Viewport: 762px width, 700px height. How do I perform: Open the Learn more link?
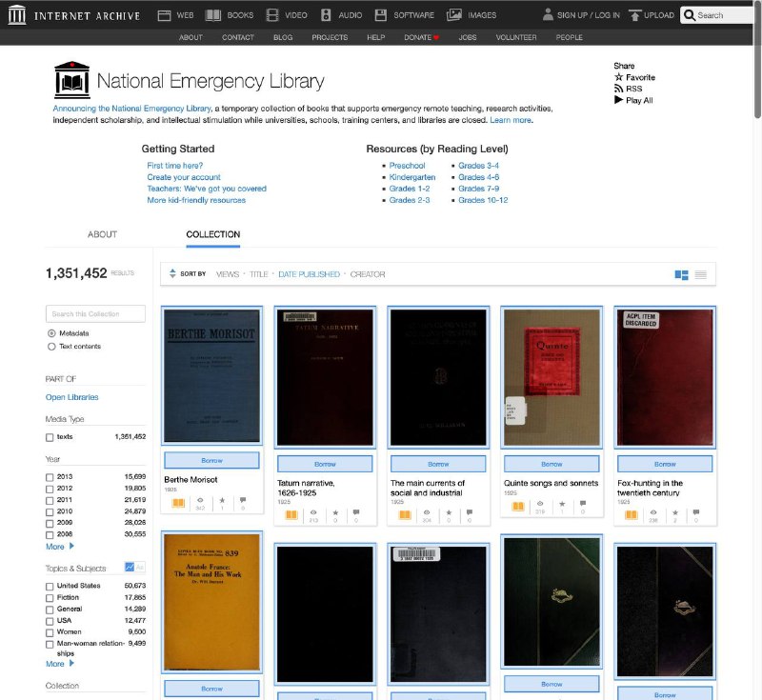tap(511, 120)
